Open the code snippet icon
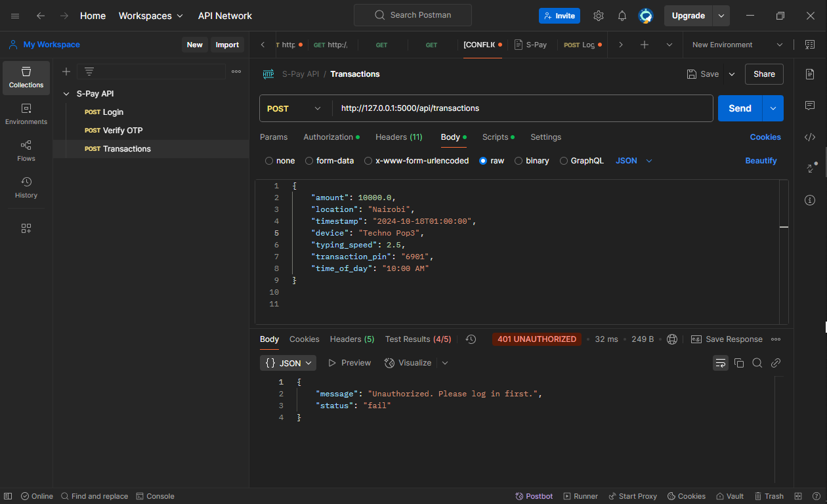Screen dimensions: 827x504 (x=810, y=137)
